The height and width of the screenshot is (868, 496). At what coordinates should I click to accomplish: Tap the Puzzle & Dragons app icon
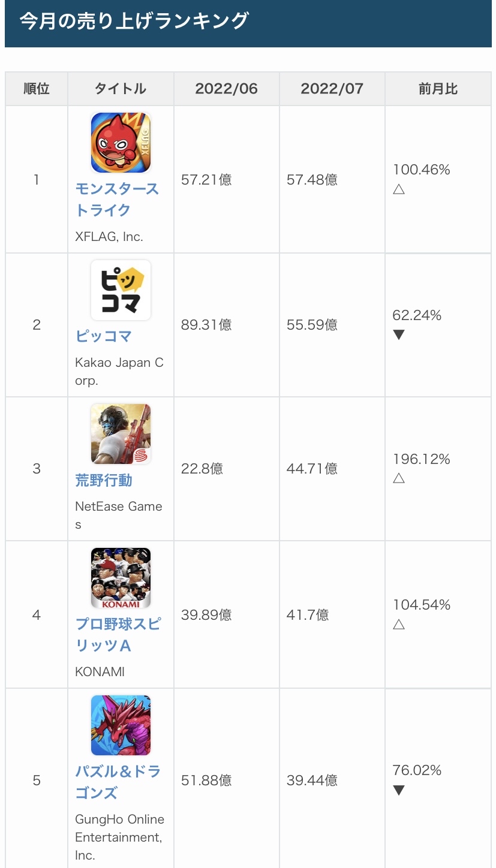coord(121,725)
